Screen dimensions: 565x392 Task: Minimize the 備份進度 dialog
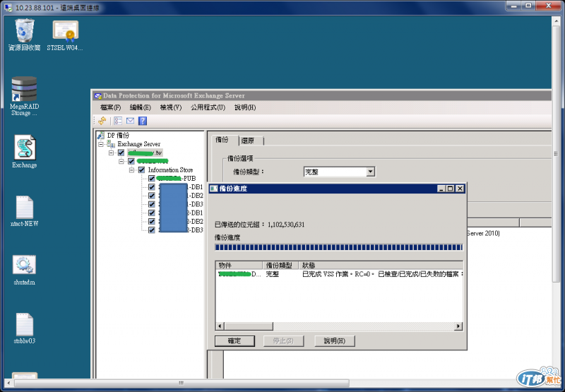coord(442,189)
